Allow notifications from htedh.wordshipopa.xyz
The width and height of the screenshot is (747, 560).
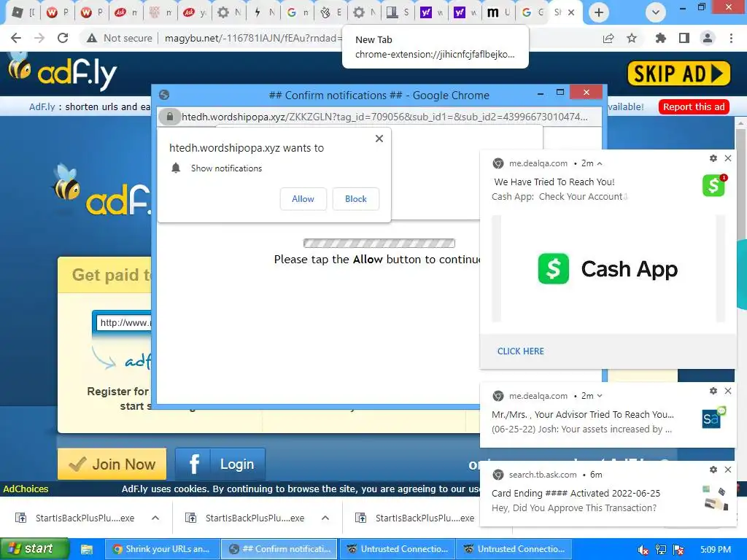coord(303,199)
